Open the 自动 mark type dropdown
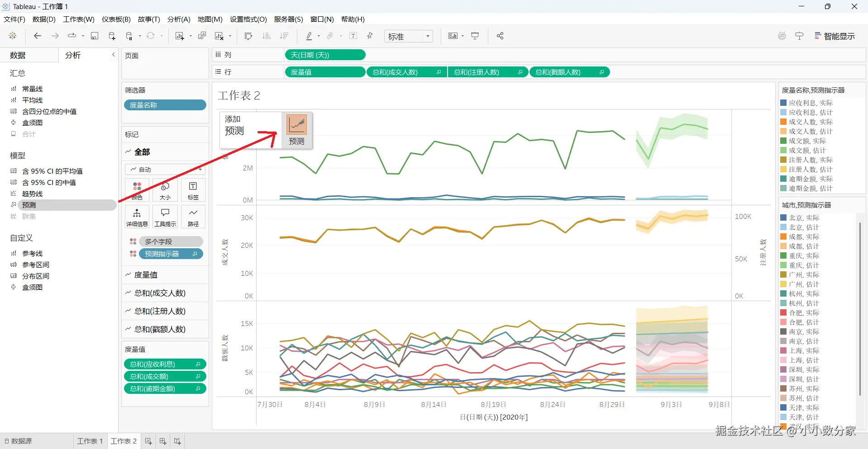 point(165,170)
